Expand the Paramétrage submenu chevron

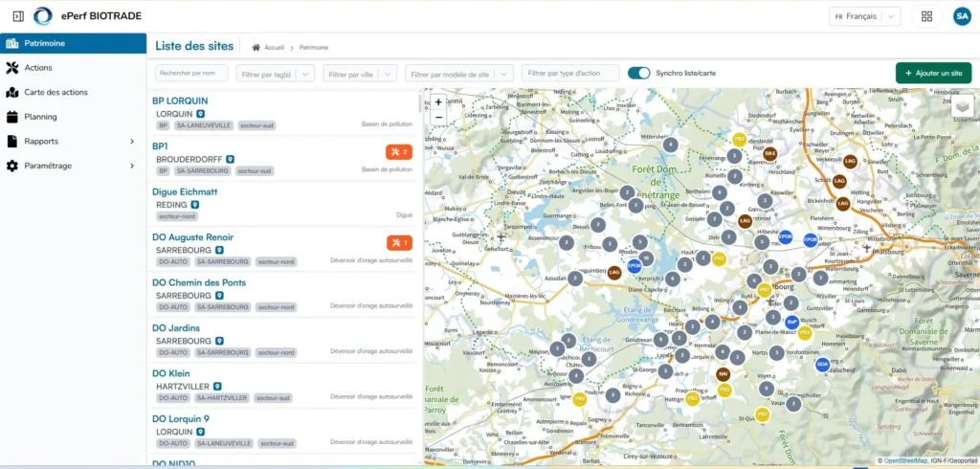[132, 166]
